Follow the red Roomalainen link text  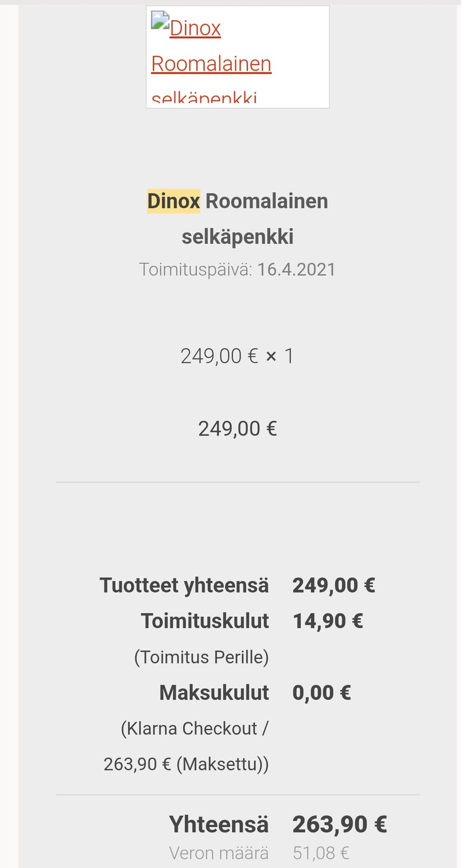[x=211, y=64]
